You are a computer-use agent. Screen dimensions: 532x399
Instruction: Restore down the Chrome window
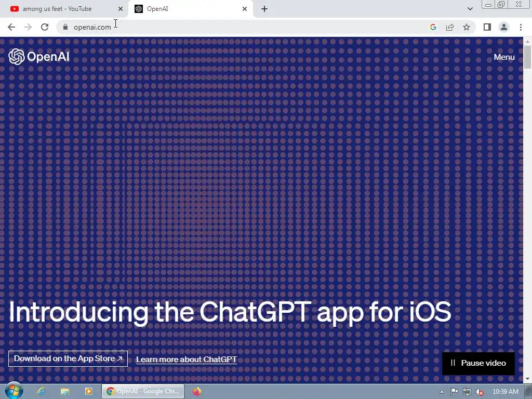pyautogui.click(x=501, y=4)
